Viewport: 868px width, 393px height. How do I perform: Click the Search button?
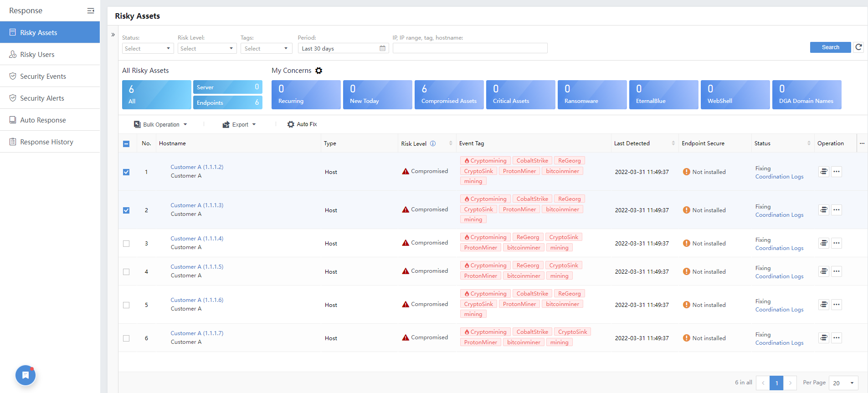click(x=830, y=47)
